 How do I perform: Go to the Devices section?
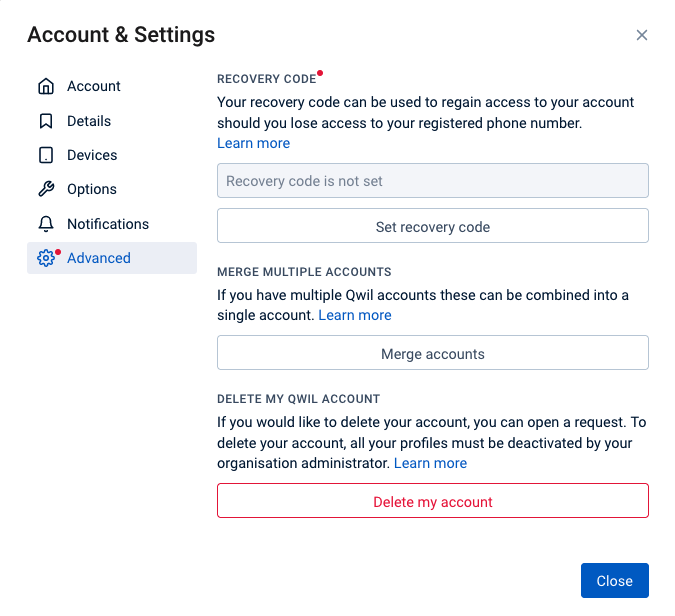(92, 155)
